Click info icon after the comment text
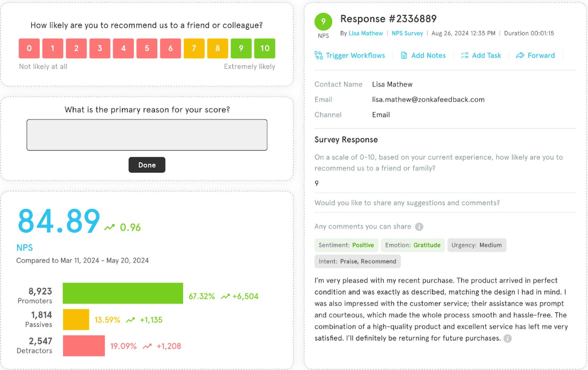Screen dimensions: 588x370 (x=508, y=338)
